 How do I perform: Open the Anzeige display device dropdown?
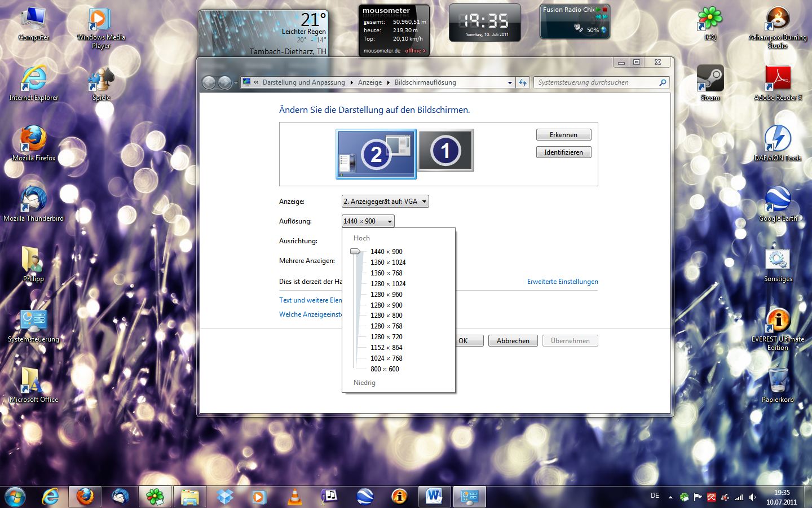385,202
